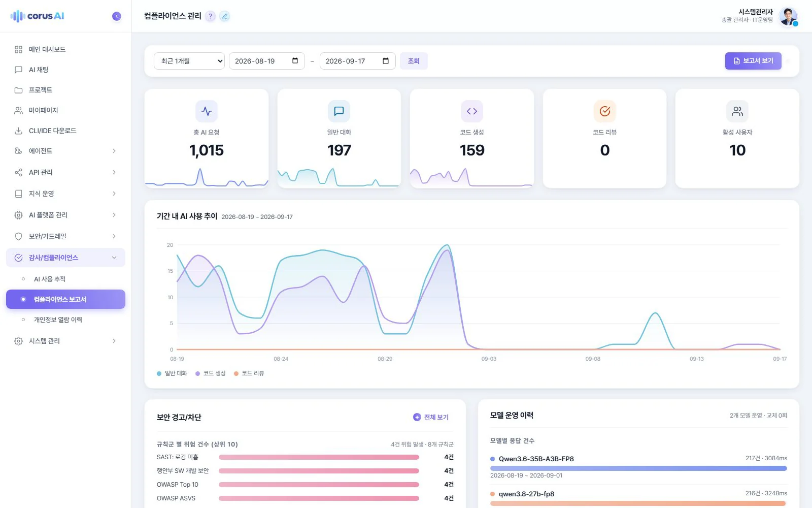Click the 코드 생성 code brackets icon
The width and height of the screenshot is (812, 508).
[x=472, y=111]
